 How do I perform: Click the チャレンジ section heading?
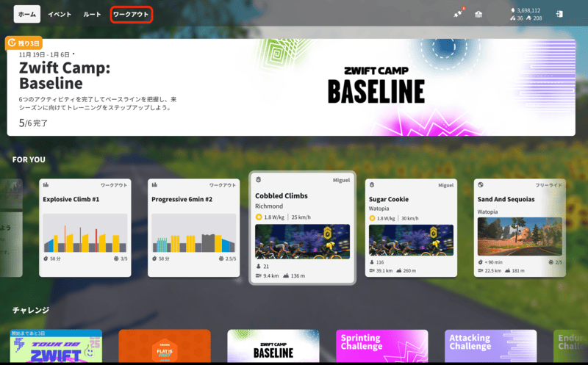click(31, 310)
